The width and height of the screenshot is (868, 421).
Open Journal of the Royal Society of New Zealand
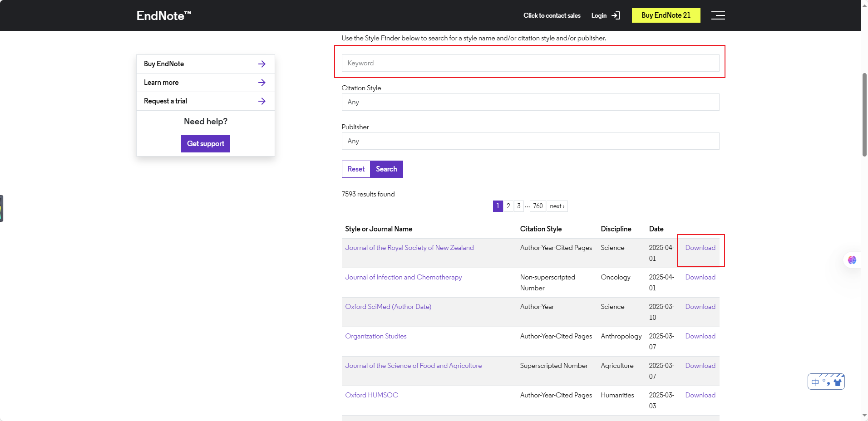pyautogui.click(x=409, y=248)
